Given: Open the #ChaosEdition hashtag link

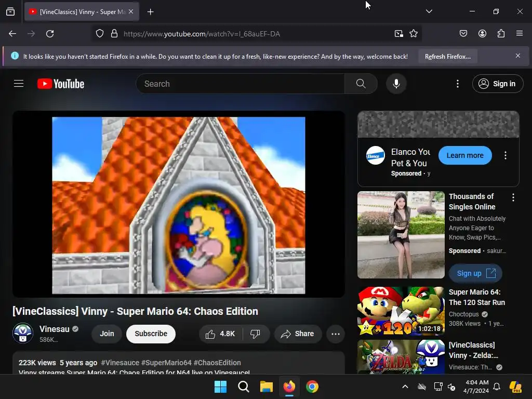Looking at the screenshot, I should point(217,363).
